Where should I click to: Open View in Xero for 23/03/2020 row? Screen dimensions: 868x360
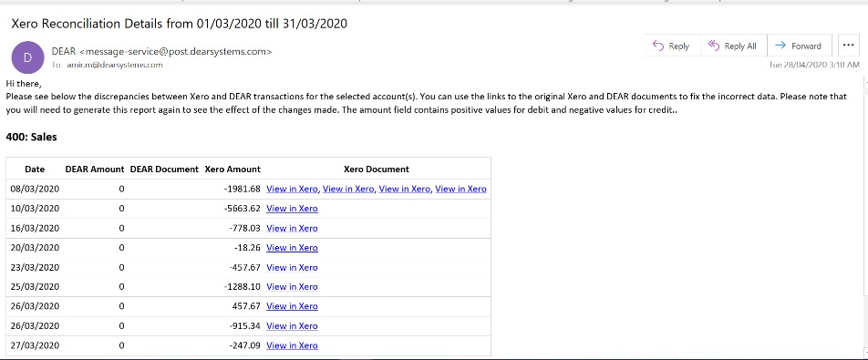point(293,267)
